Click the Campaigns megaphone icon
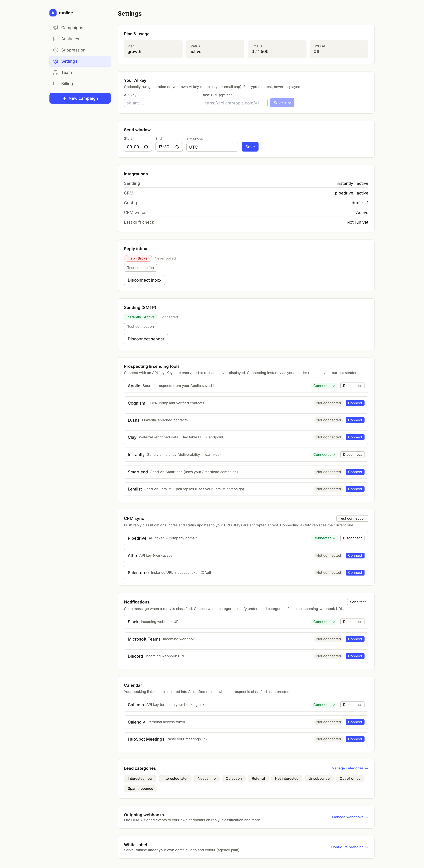This screenshot has width=424, height=868. 56,28
